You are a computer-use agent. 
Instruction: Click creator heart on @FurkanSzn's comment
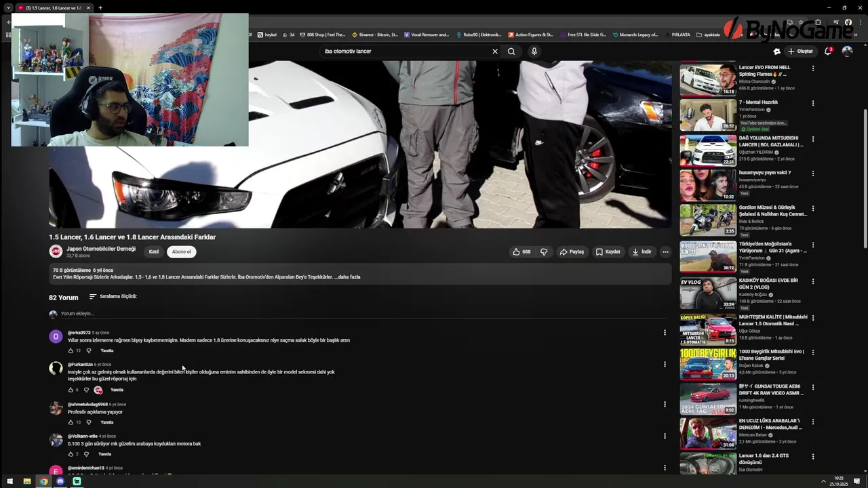coord(98,390)
